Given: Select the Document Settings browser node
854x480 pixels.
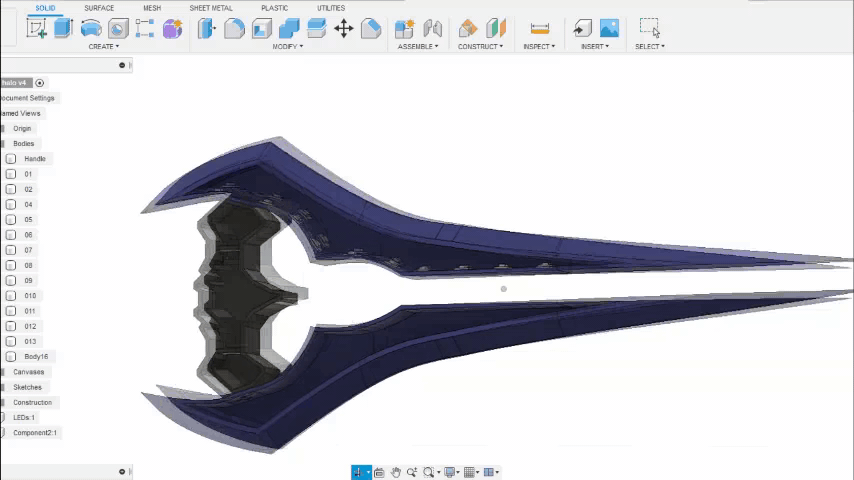Looking at the screenshot, I should tap(27, 98).
